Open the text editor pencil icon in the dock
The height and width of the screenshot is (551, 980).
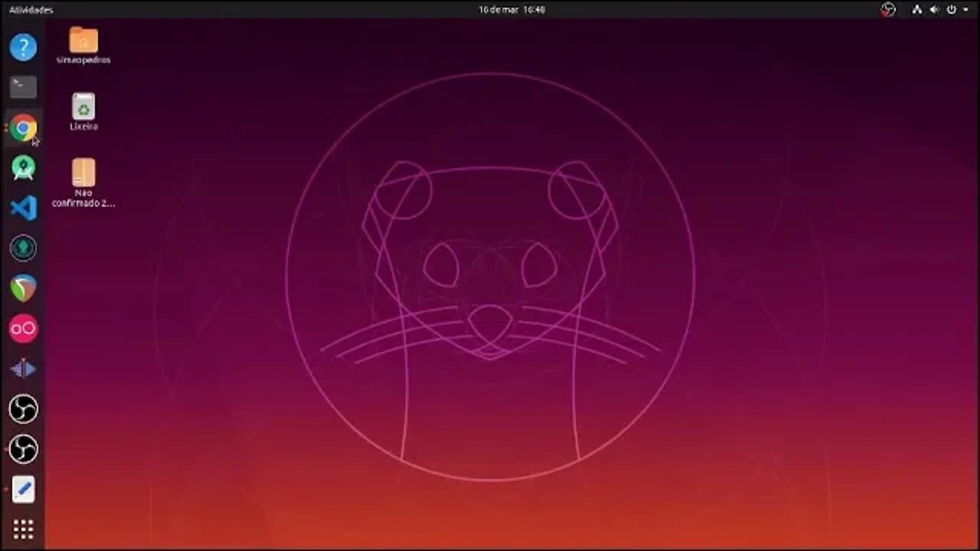point(23,489)
